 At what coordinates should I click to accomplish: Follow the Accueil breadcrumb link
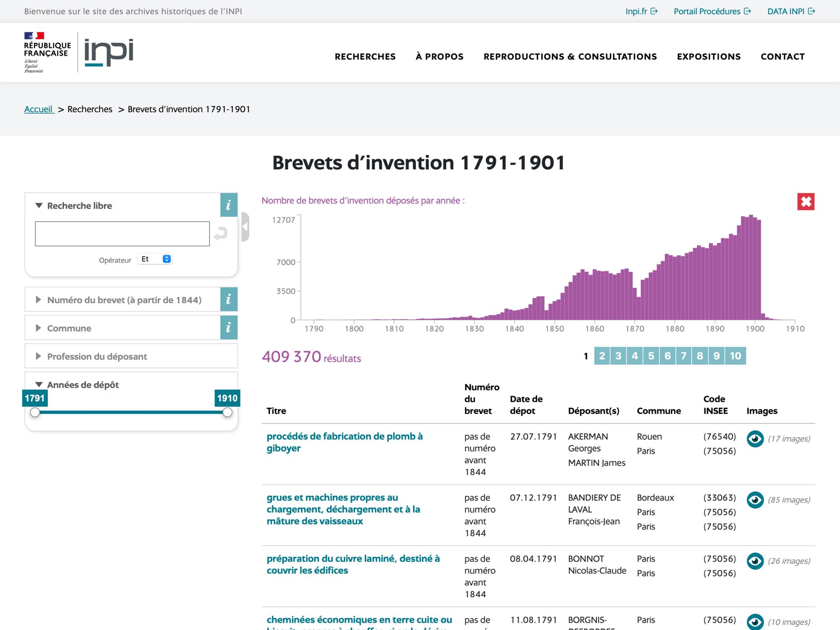(39, 109)
